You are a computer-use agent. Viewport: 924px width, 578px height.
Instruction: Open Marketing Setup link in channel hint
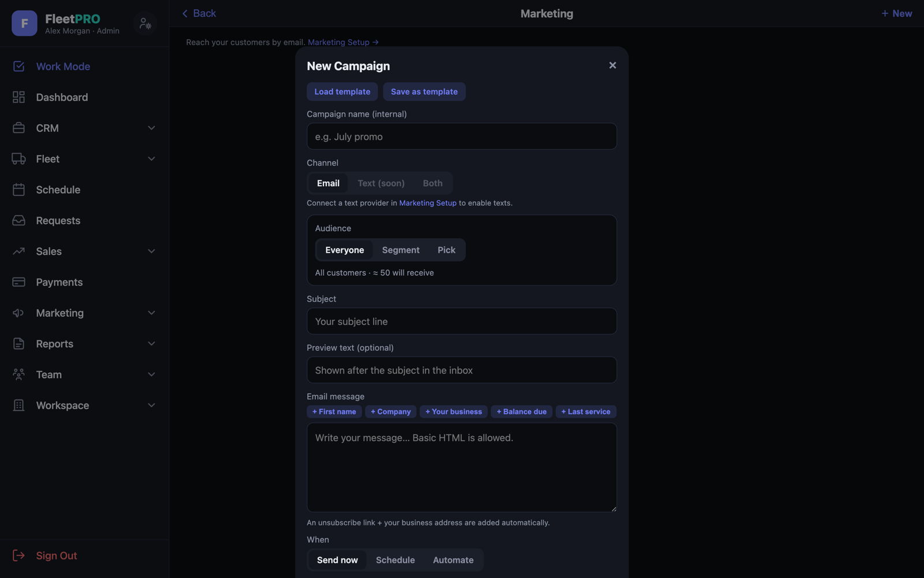428,203
